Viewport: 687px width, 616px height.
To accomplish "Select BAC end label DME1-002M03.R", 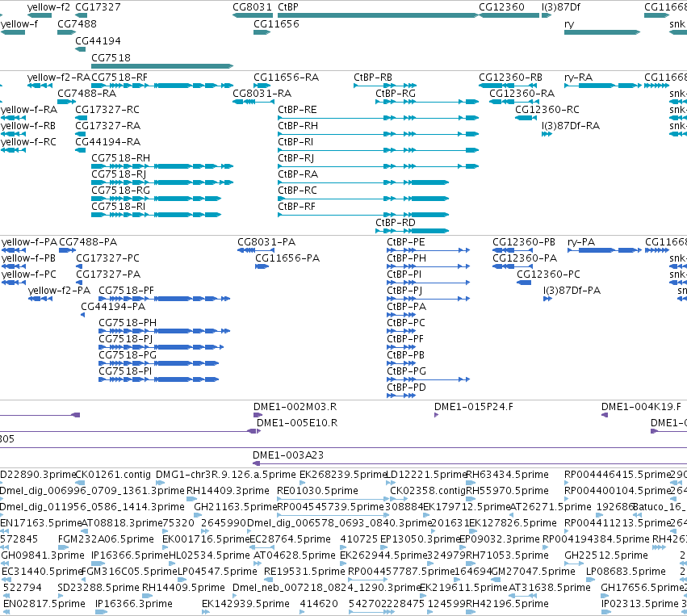I will pyautogui.click(x=295, y=407).
